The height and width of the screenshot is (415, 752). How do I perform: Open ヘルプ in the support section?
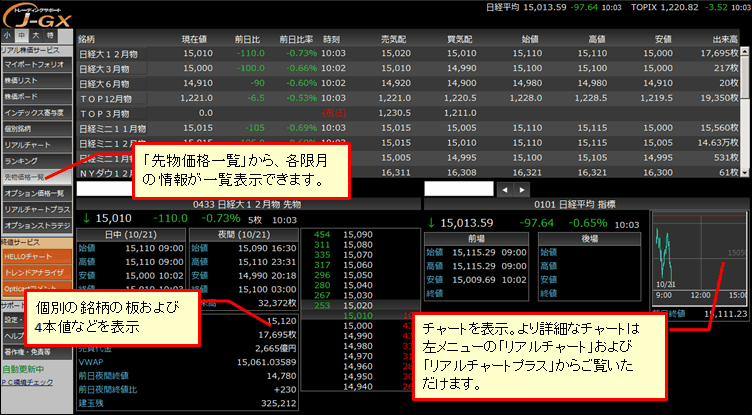(x=13, y=336)
